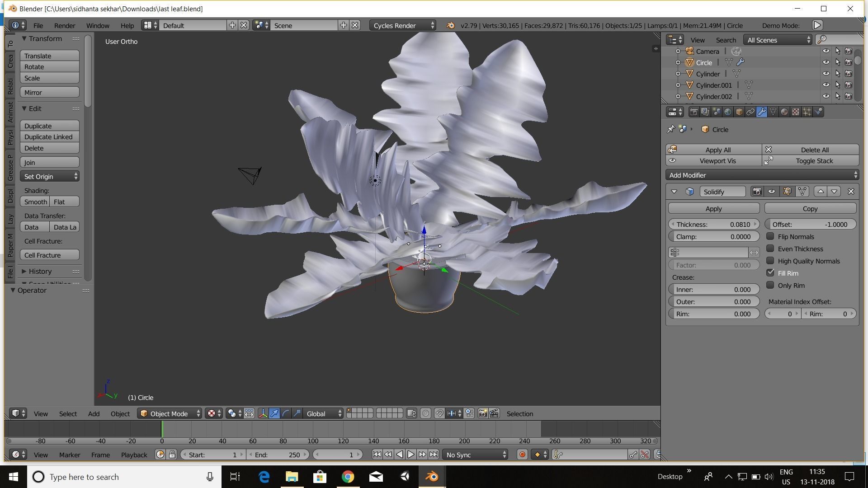Open the No Sync playback dropdown
This screenshot has width=868, height=488.
click(475, 455)
